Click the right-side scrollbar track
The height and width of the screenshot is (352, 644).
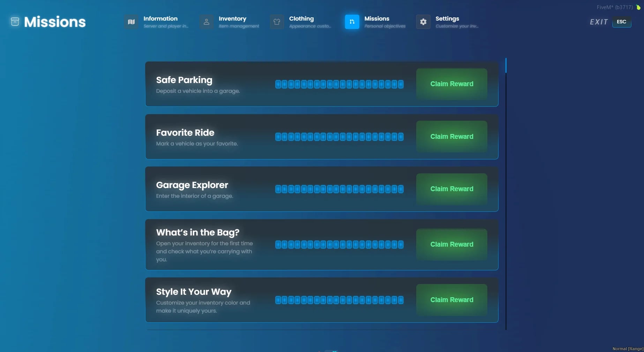pyautogui.click(x=506, y=192)
